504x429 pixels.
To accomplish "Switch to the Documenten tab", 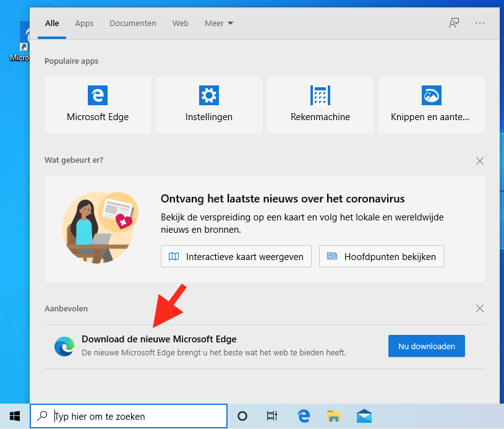I will 133,24.
